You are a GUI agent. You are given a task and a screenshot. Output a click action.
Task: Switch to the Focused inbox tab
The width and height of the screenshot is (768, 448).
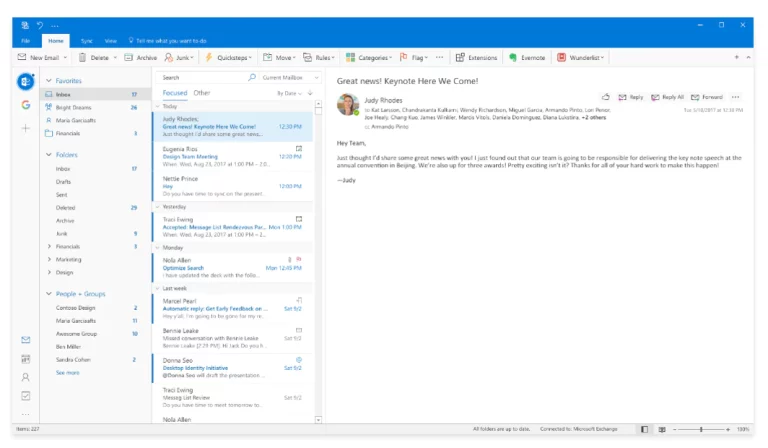[x=175, y=93]
